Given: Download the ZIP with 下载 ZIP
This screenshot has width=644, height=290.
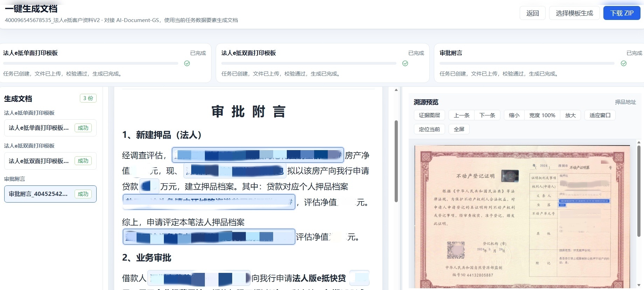Looking at the screenshot, I should click(622, 13).
